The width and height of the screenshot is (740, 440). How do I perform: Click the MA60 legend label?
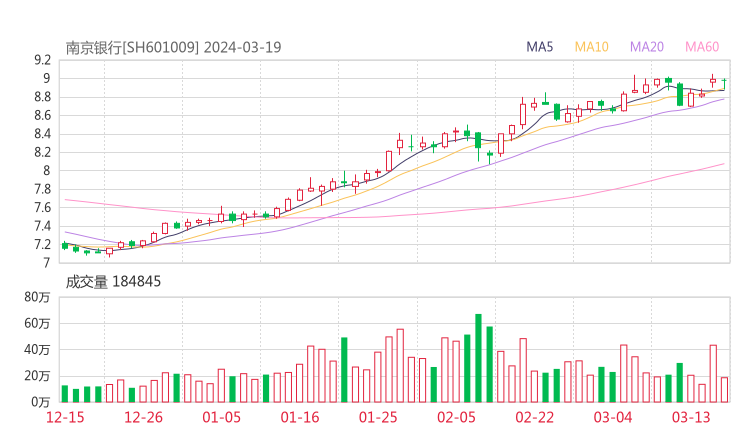pyautogui.click(x=702, y=47)
